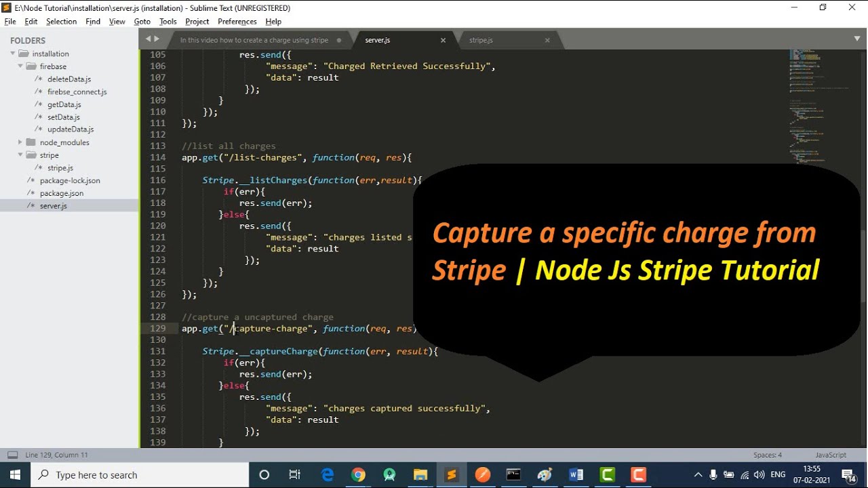Image resolution: width=868 pixels, height=488 pixels.
Task: Open the Help menu
Action: (273, 22)
